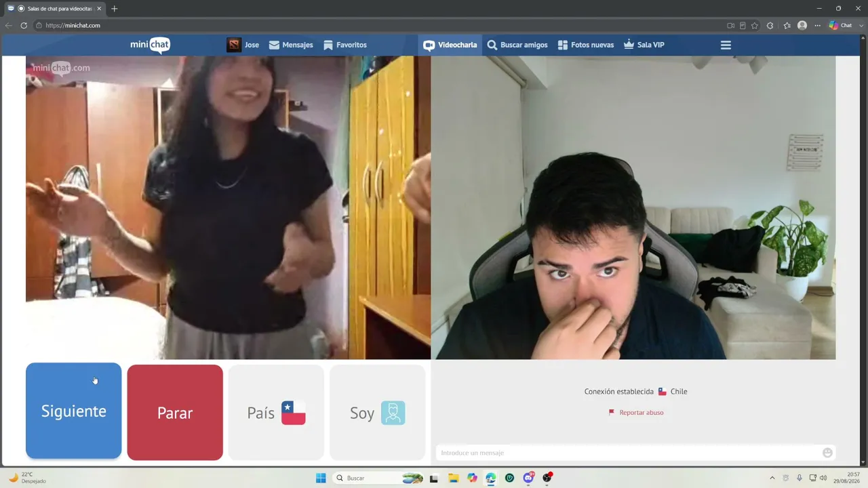The image size is (868, 488).
Task: Open the Soy gender selector
Action: [x=377, y=413]
